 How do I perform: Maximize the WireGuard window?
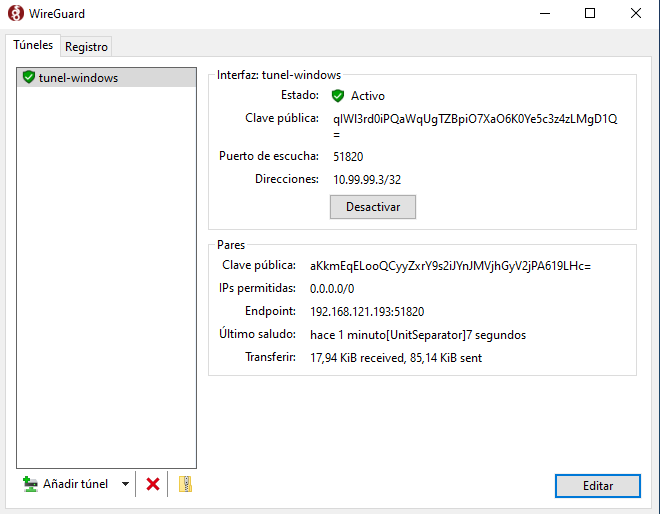click(x=590, y=14)
